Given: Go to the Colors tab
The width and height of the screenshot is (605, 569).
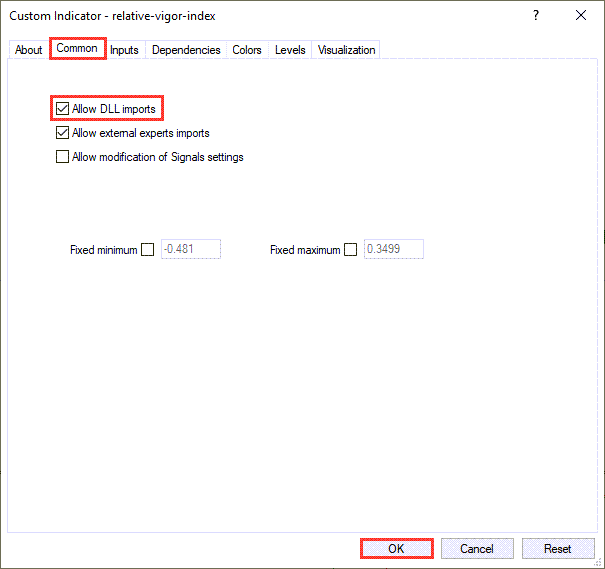Looking at the screenshot, I should tap(247, 50).
